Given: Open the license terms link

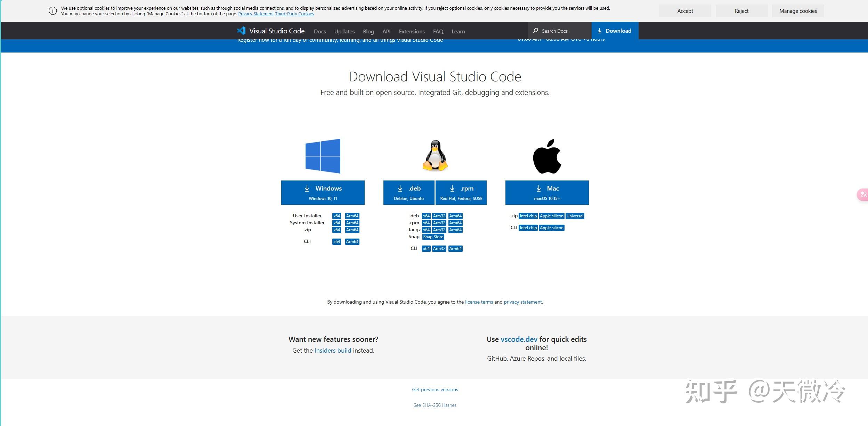Looking at the screenshot, I should (x=479, y=302).
